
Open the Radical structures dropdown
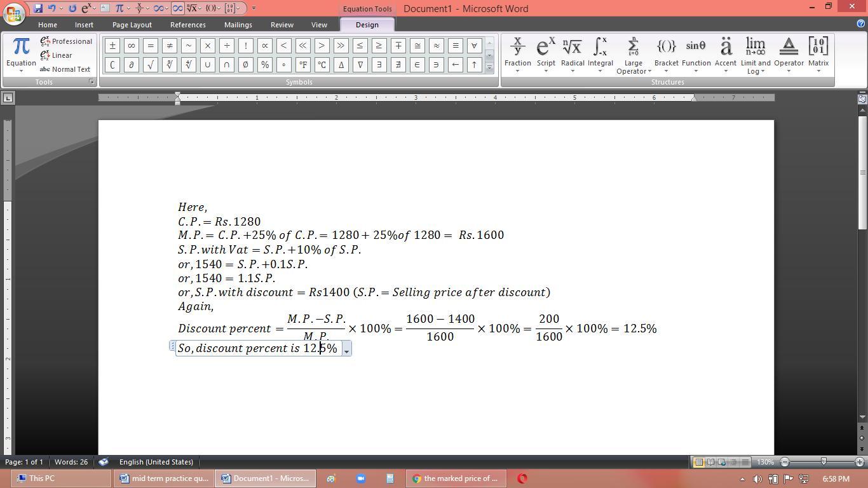573,55
